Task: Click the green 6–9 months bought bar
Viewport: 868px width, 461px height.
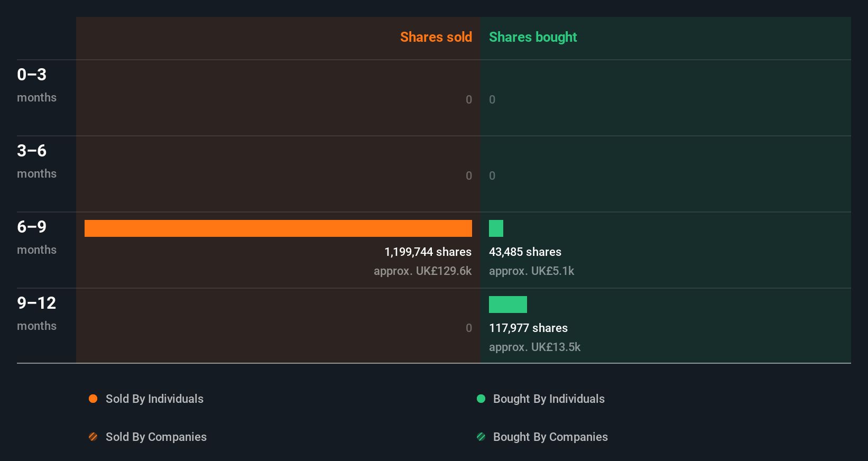Action: 496,228
